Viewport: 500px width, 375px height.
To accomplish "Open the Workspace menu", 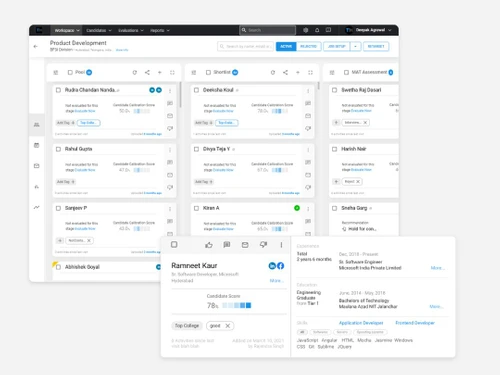I will (67, 30).
